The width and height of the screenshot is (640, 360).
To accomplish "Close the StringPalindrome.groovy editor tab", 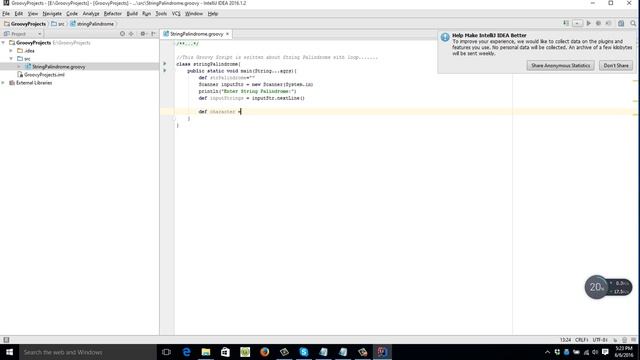I will (x=227, y=34).
